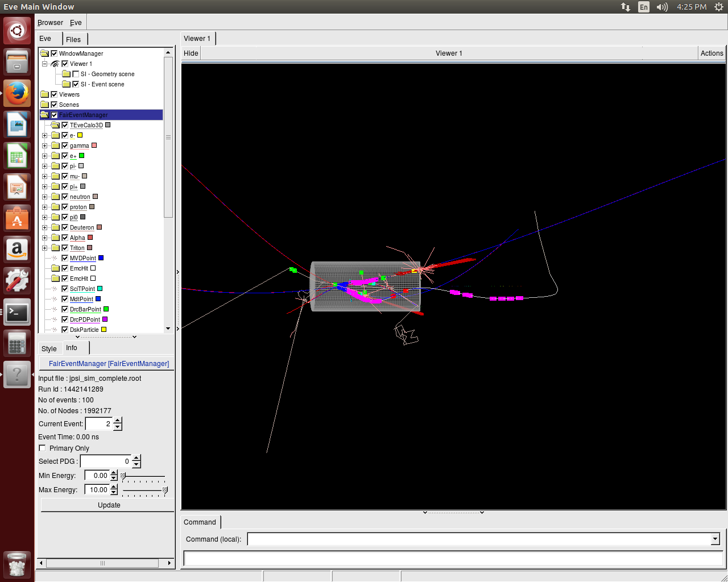Open the Browser menu
This screenshot has width=728, height=582.
tap(50, 23)
